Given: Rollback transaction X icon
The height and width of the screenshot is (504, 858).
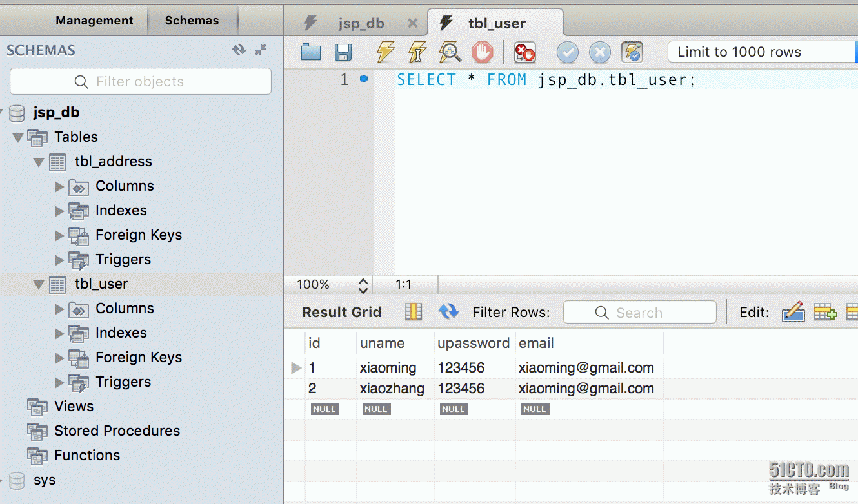Looking at the screenshot, I should pyautogui.click(x=599, y=52).
